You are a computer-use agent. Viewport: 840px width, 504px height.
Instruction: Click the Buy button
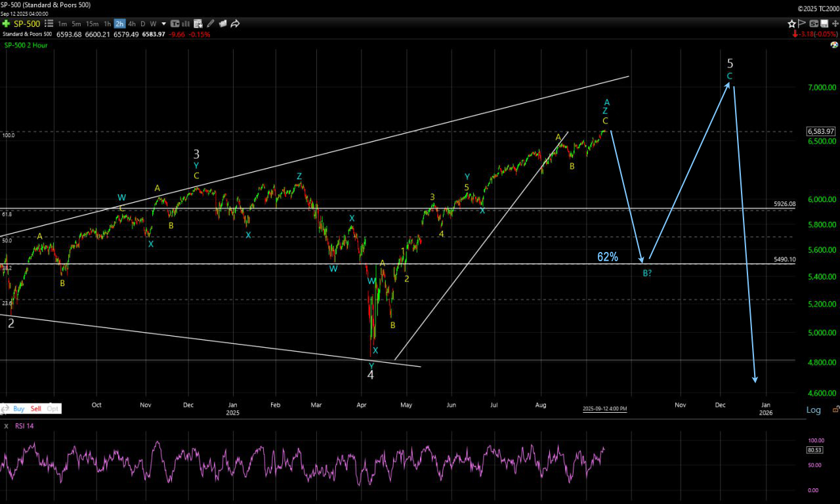(19, 408)
